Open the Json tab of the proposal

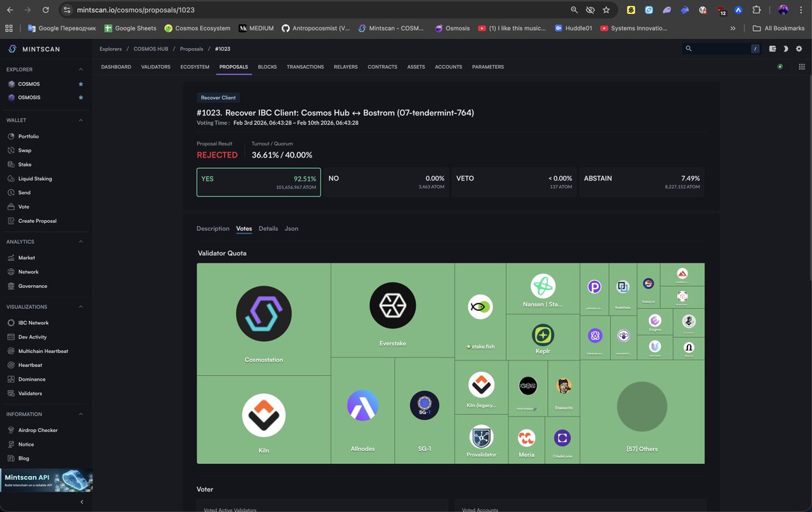pyautogui.click(x=291, y=228)
